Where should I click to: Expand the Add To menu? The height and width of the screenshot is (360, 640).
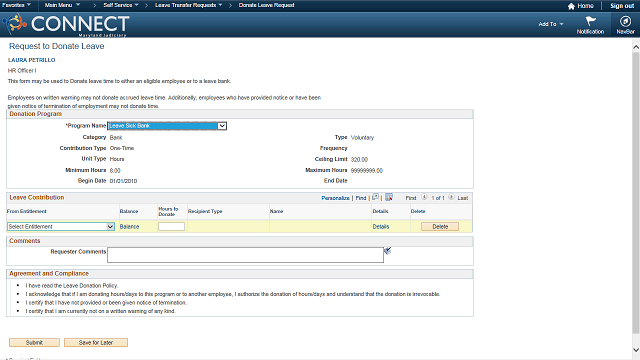pos(551,24)
